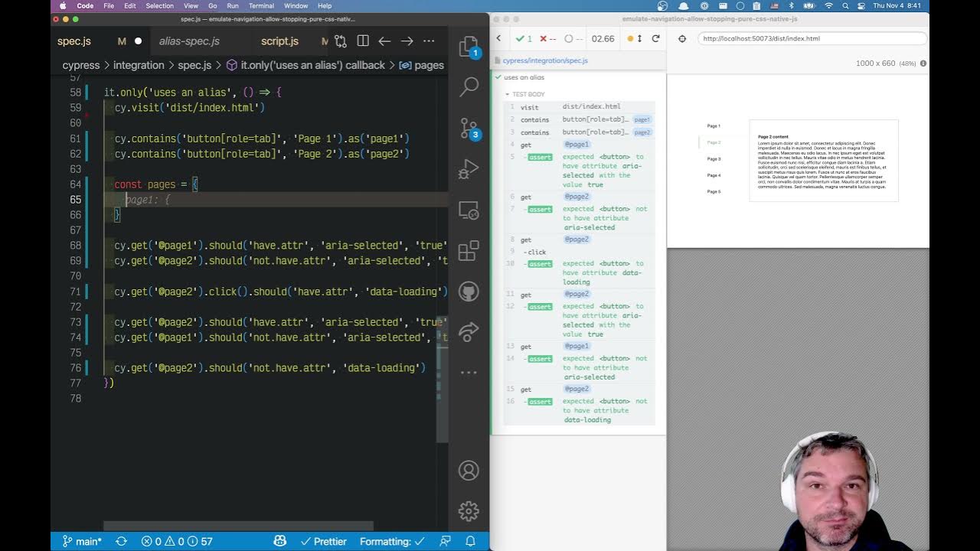Select the 'click' command log entry
Screen dimensions: 980x551
[x=580, y=252]
